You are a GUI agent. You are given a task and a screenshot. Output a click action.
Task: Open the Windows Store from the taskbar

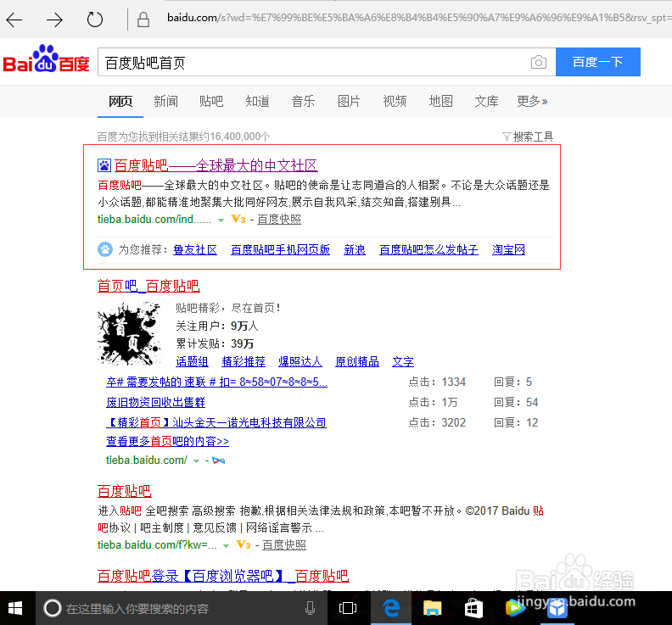(473, 608)
